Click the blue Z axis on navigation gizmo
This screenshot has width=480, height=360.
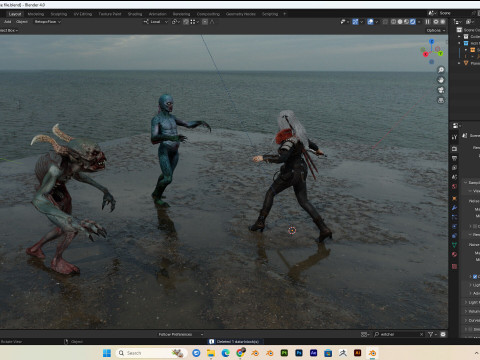pos(432,42)
